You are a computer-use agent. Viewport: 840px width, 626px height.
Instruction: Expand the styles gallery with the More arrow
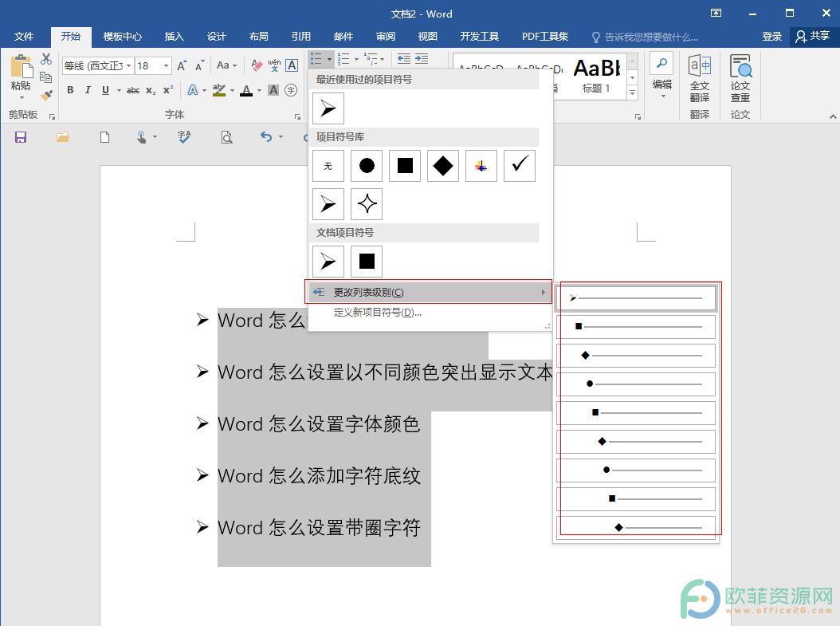coord(633,93)
